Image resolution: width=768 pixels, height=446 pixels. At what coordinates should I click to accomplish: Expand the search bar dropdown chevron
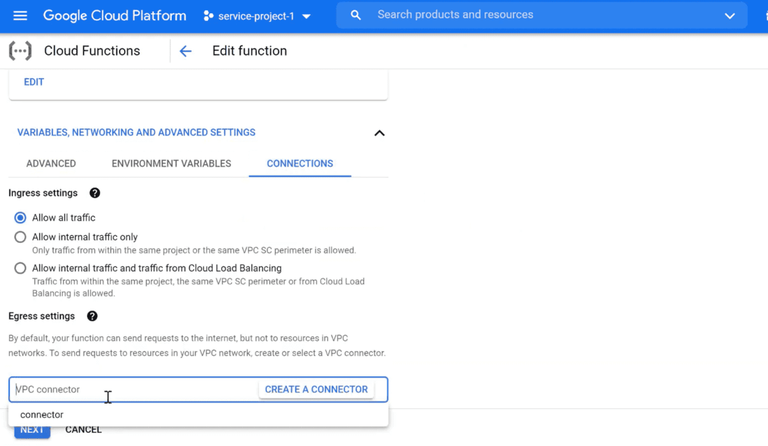729,16
